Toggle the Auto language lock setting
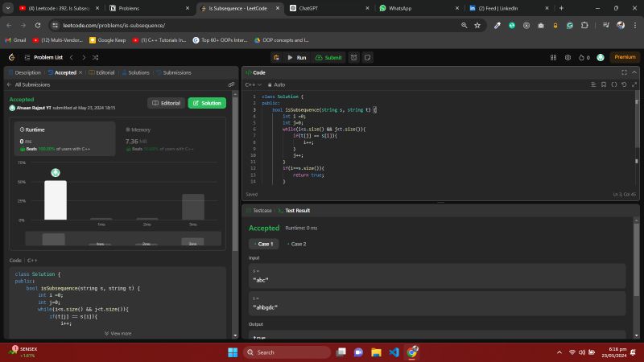644x362 pixels. click(277, 84)
